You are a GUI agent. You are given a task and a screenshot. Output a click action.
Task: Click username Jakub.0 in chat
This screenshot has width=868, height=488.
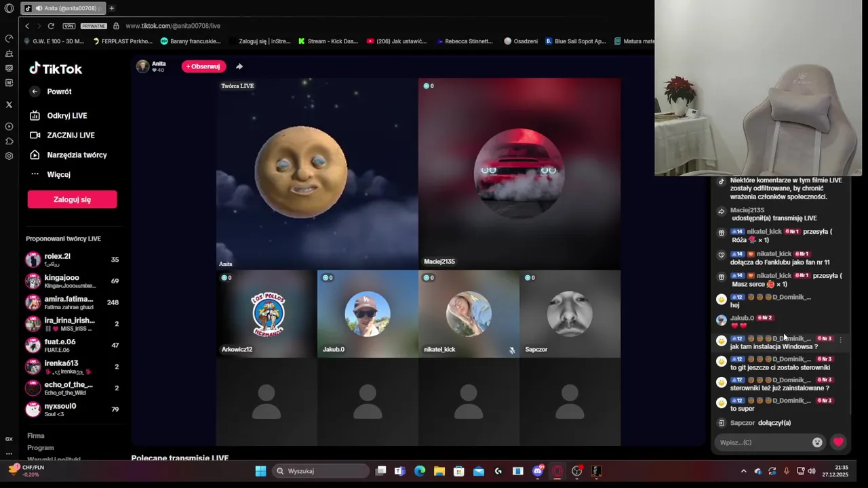(x=741, y=318)
